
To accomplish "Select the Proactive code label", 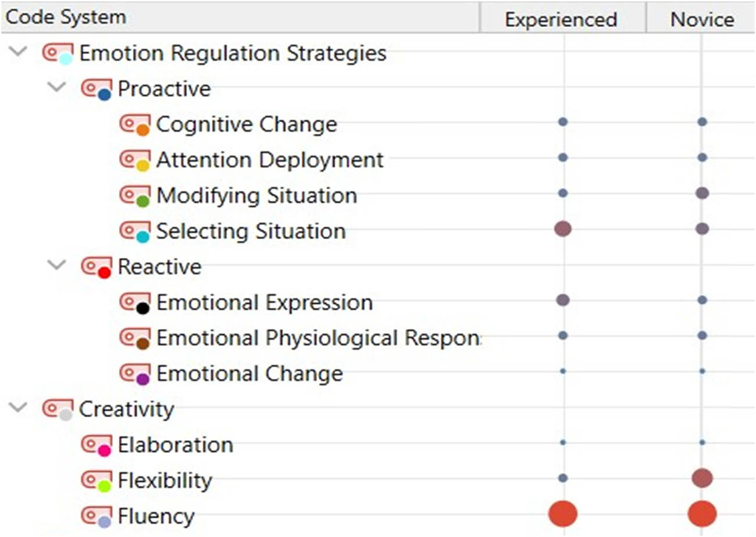I will pyautogui.click(x=163, y=88).
